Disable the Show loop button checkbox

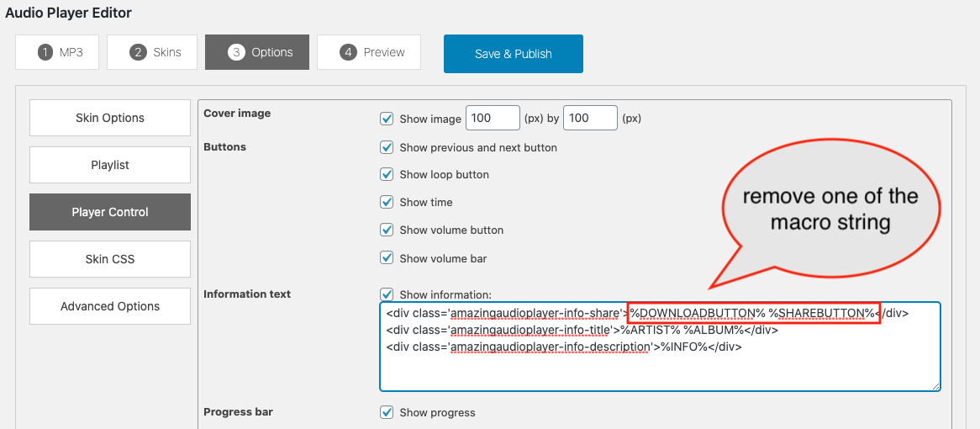(387, 174)
